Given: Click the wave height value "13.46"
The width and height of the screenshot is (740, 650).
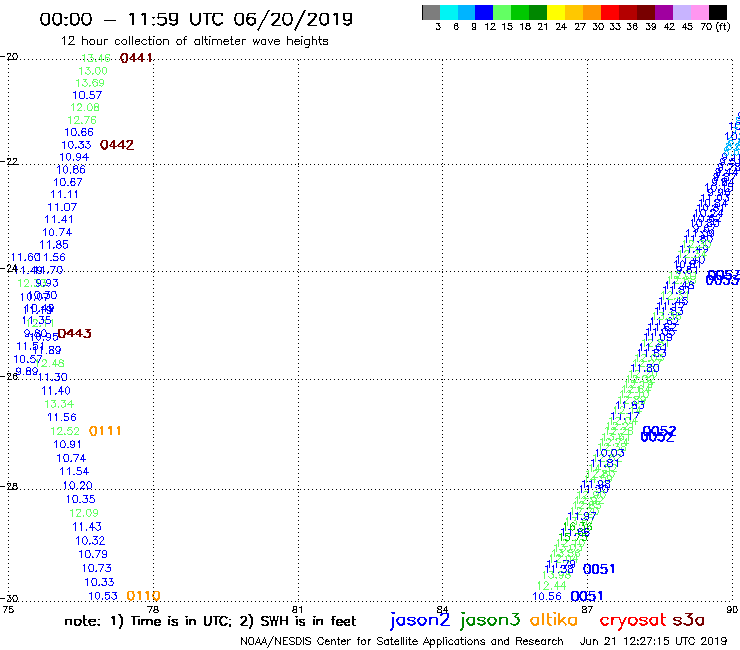Looking at the screenshot, I should 96,58.
